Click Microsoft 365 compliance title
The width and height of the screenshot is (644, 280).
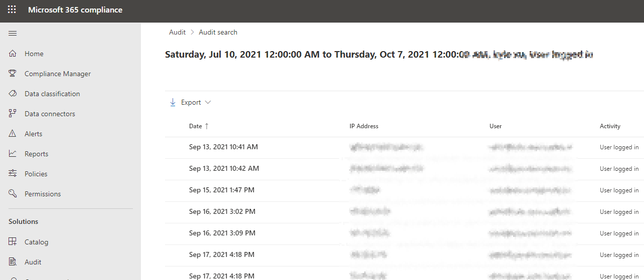[x=75, y=10]
